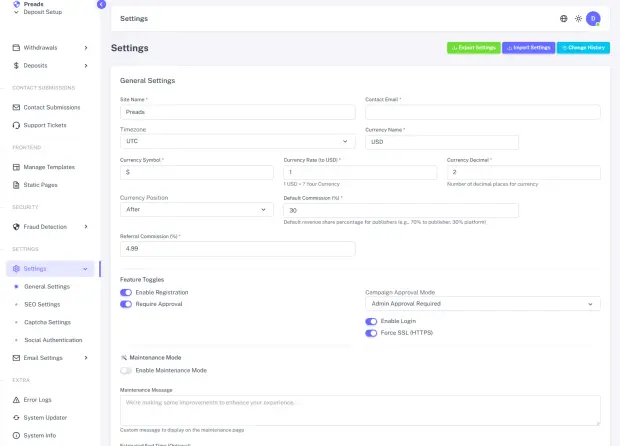Viewport: 620px width, 446px height.
Task: Click the Change History button
Action: click(x=583, y=48)
